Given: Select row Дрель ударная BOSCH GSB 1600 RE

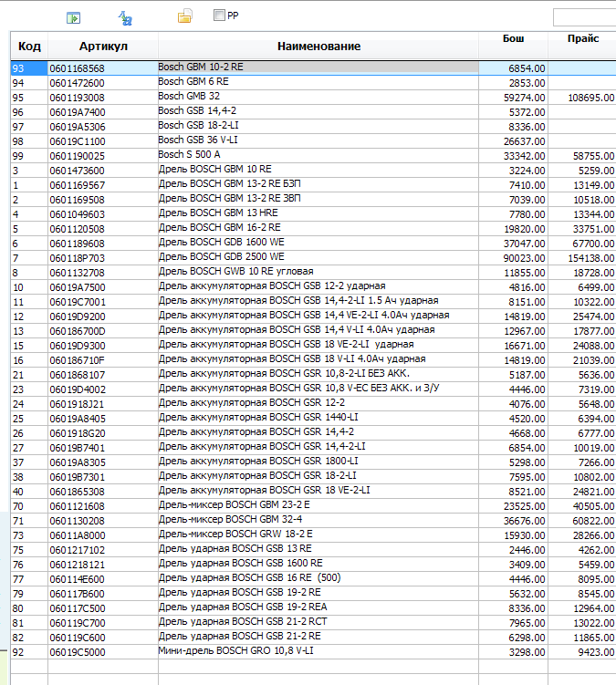Looking at the screenshot, I should [x=313, y=565].
